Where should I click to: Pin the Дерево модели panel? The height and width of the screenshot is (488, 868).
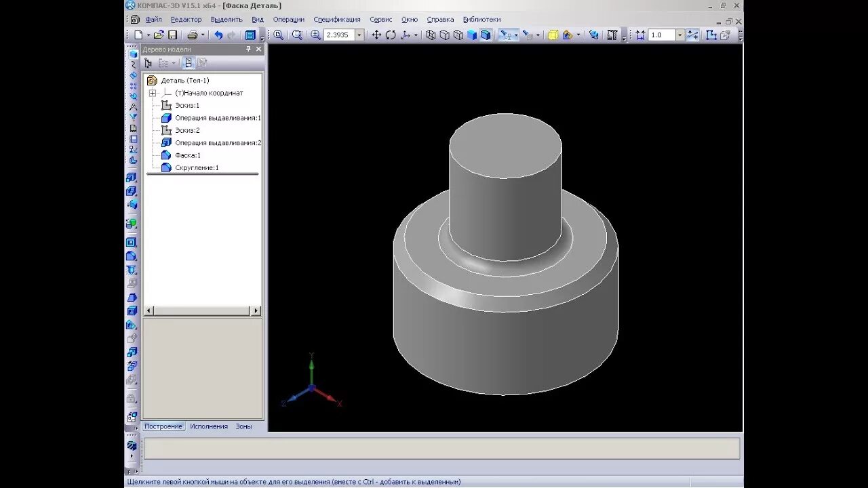[248, 49]
